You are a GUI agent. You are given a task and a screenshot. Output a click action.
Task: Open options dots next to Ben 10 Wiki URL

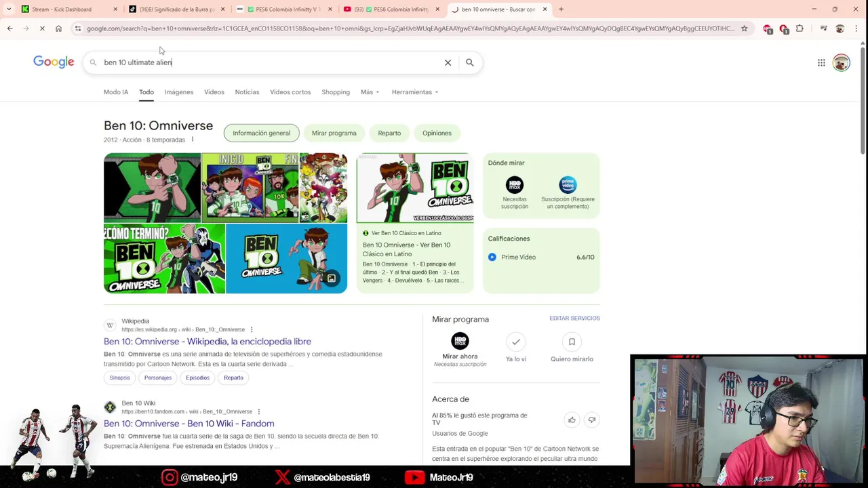pyautogui.click(x=258, y=411)
